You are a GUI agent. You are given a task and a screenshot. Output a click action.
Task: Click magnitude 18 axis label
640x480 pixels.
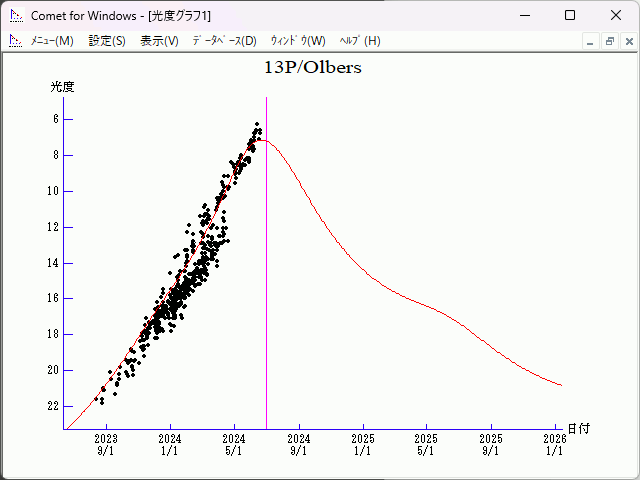[53, 334]
